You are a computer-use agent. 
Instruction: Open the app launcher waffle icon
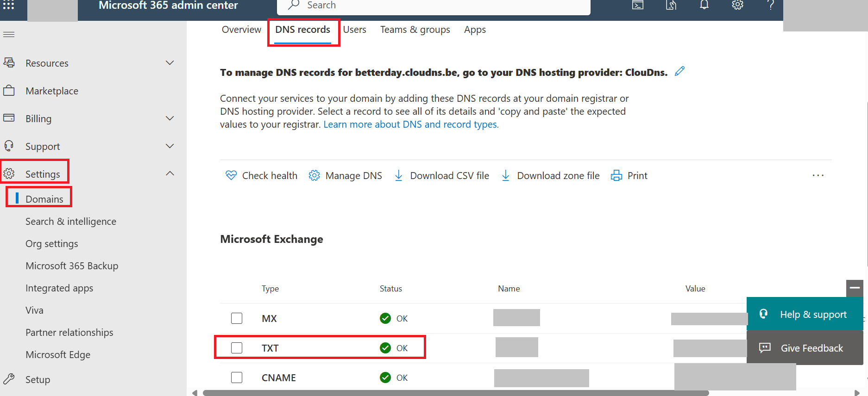tap(9, 5)
